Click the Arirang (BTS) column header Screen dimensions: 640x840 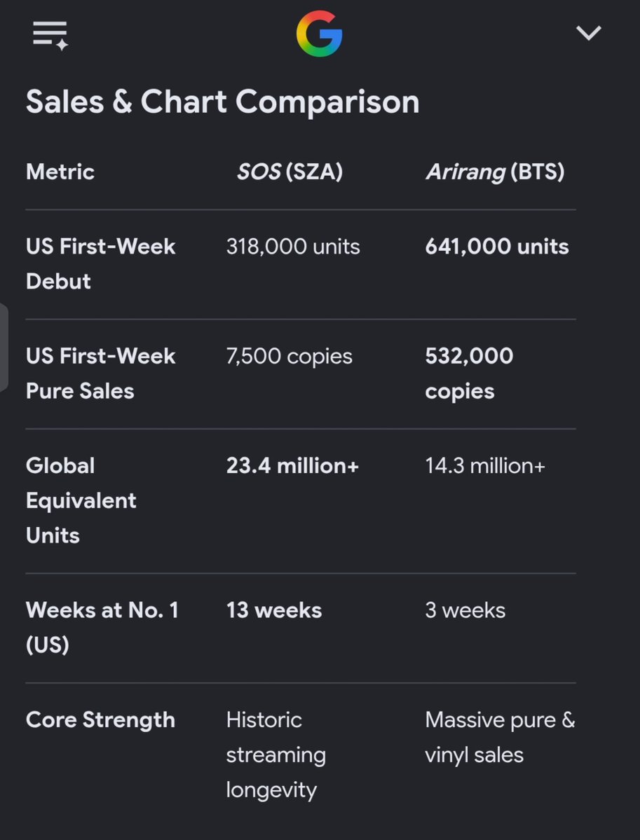(495, 172)
